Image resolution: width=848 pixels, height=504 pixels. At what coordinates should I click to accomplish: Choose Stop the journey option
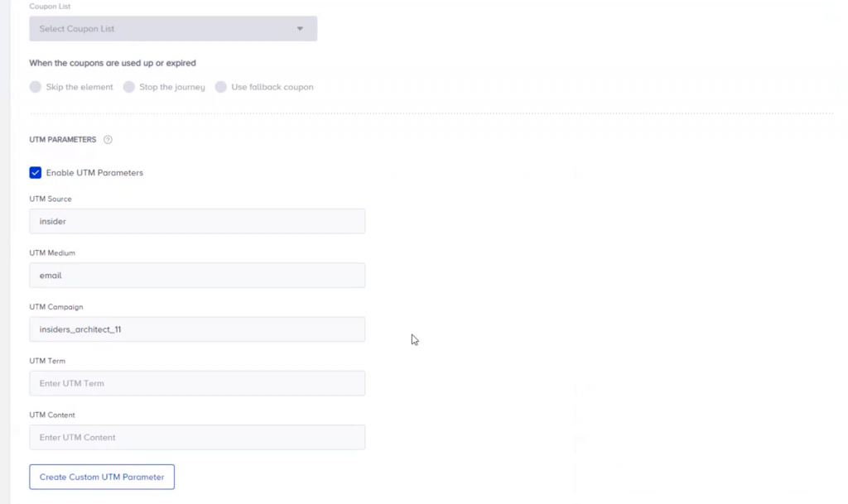coord(128,87)
